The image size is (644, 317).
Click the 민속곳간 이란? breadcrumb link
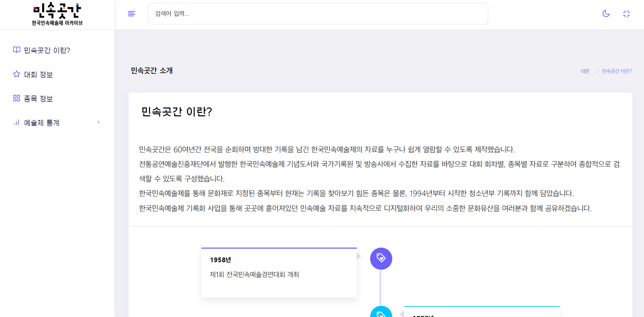(617, 71)
